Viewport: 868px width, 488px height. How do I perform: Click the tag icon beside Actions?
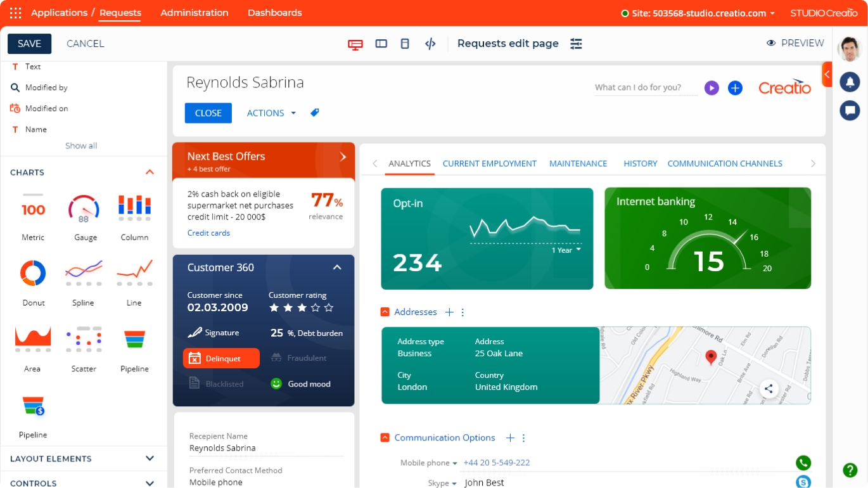click(x=315, y=113)
